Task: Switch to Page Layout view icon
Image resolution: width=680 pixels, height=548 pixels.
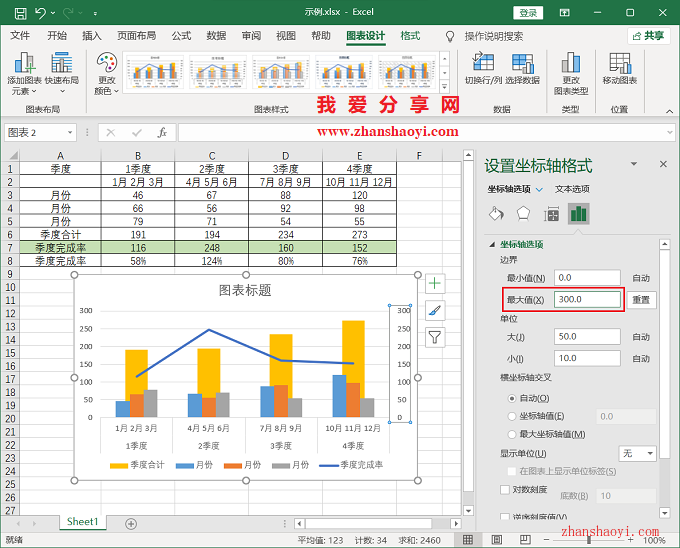Action: click(x=497, y=540)
